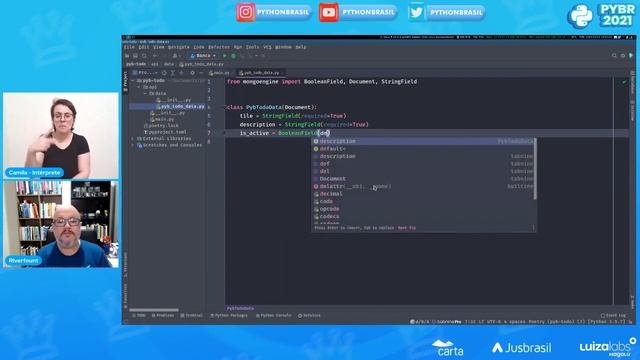Open the Run menu
This screenshot has width=640, height=360.
click(238, 47)
